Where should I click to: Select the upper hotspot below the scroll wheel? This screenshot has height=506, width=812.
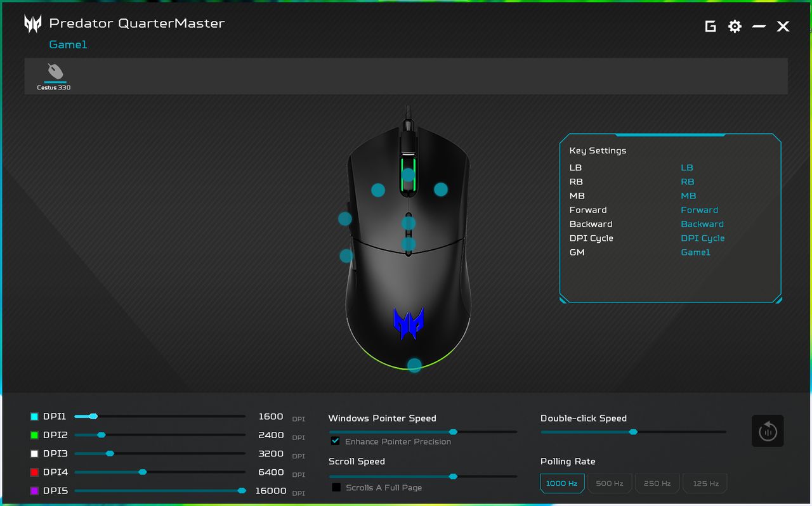click(x=409, y=223)
